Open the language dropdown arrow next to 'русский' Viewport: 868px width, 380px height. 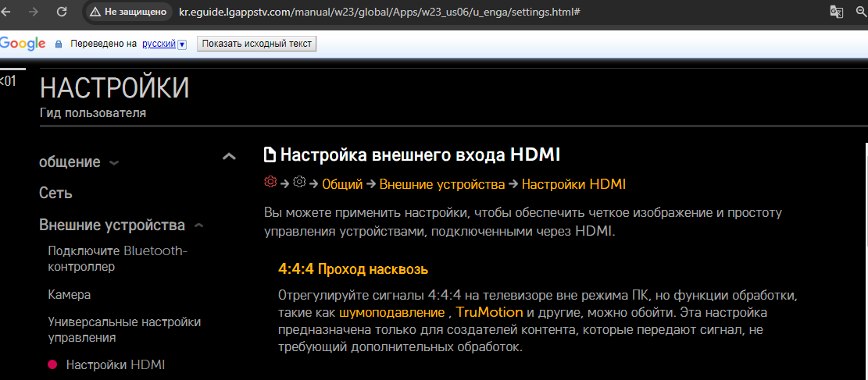coord(182,44)
